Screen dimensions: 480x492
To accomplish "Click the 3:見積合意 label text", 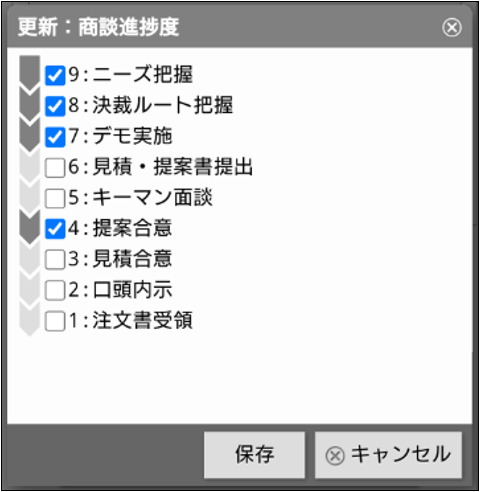I will [x=120, y=259].
